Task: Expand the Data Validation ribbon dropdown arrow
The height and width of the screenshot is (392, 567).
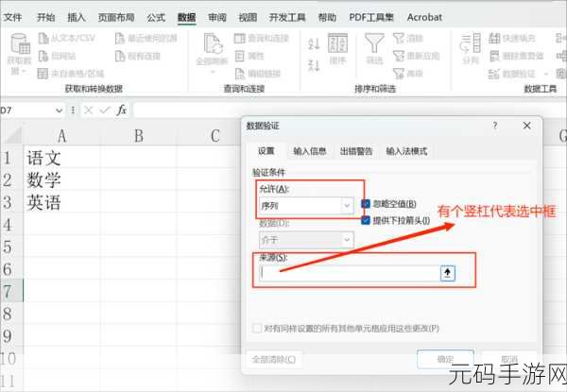Action: click(x=546, y=74)
